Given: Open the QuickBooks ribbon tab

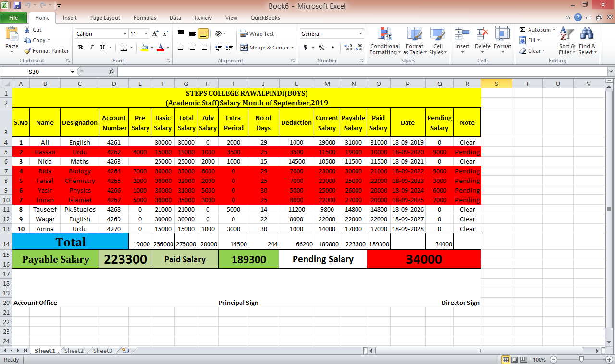Looking at the screenshot, I should [265, 18].
